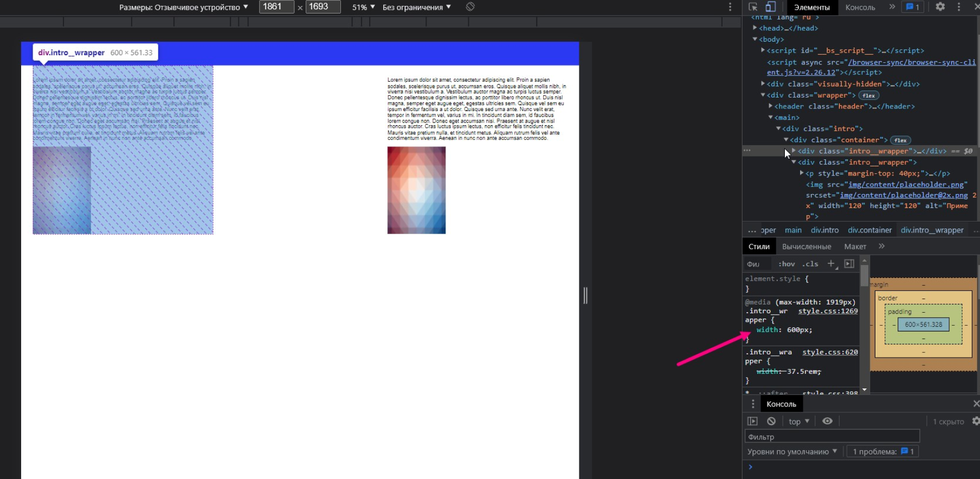Show more DevTools tabs chevron
Screen dimensions: 980x479
[892, 7]
